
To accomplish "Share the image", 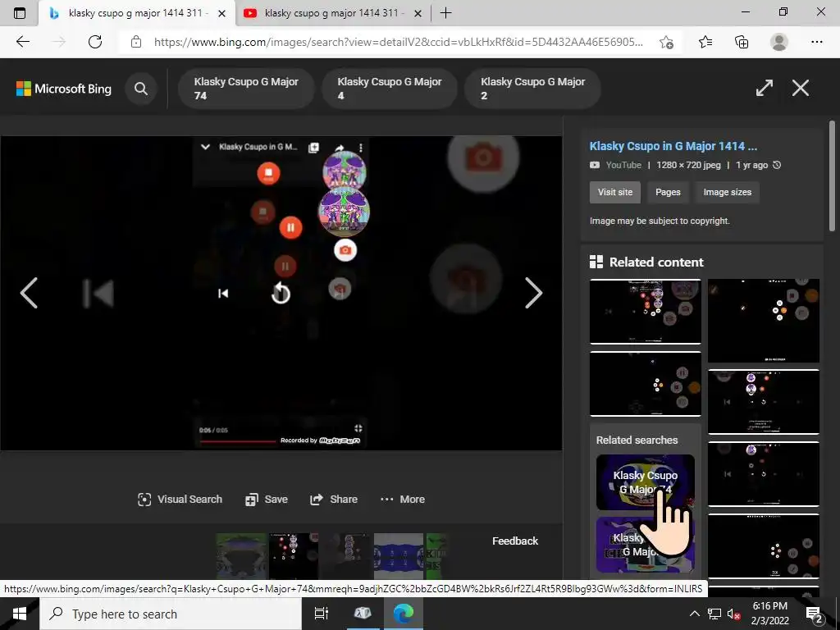I will (333, 500).
